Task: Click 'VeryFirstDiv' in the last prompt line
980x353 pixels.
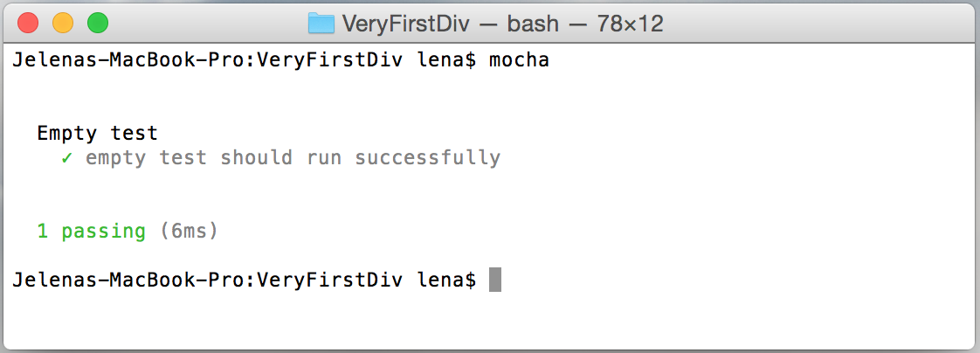Action: [x=329, y=280]
